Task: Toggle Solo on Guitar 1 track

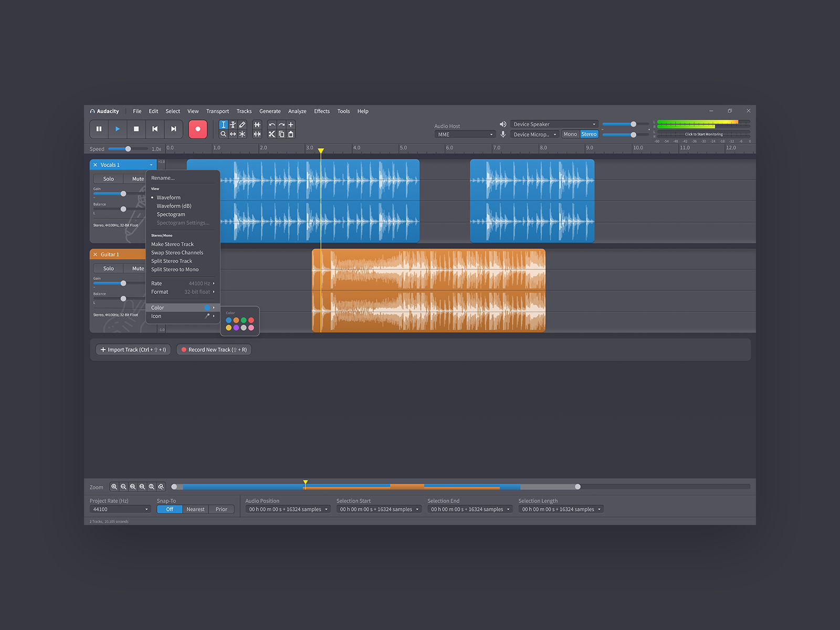Action: 109,269
